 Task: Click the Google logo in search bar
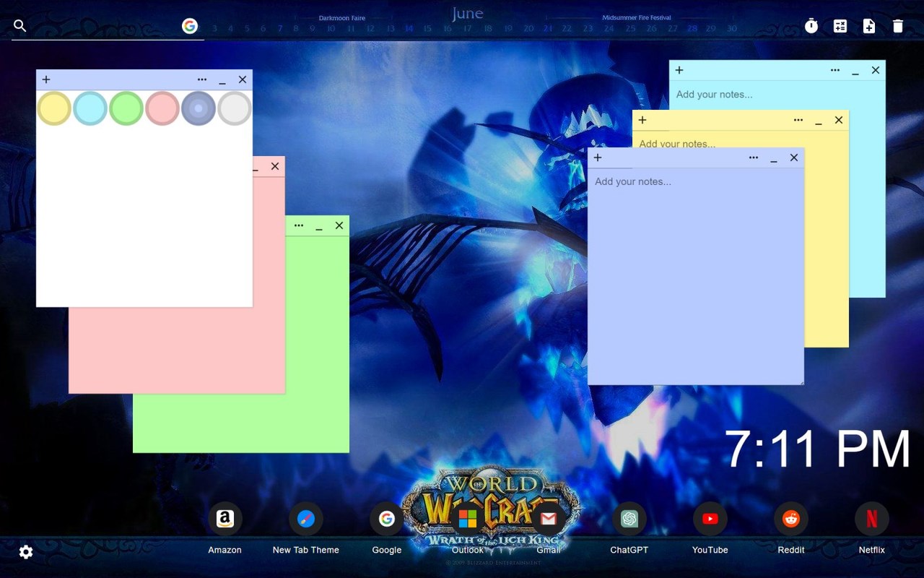(190, 26)
